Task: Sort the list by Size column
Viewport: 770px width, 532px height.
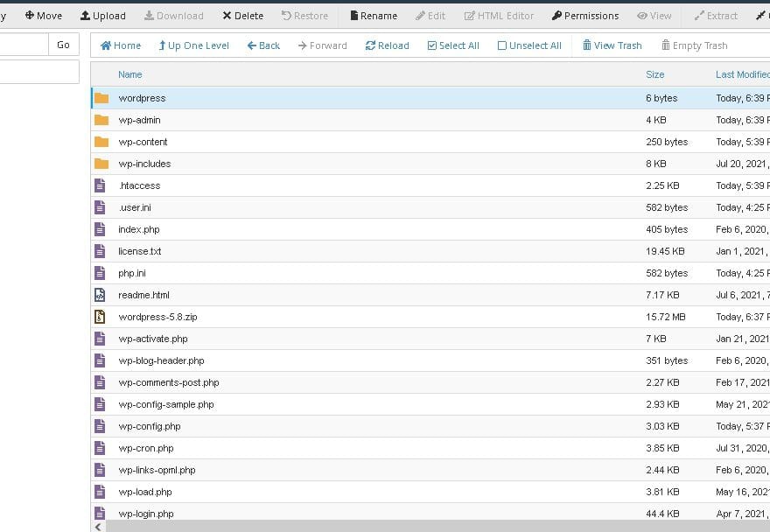Action: pos(655,74)
